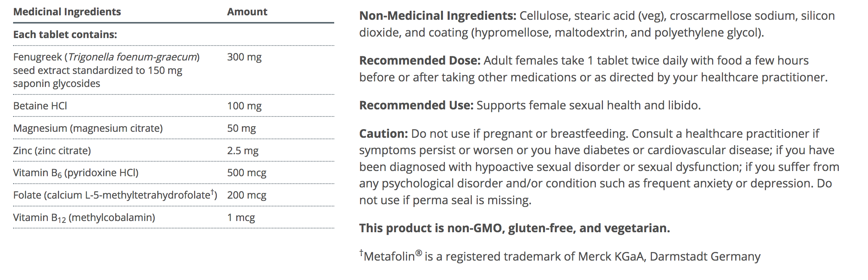This screenshot has height=280, width=868.
Task: Click the Fenugreek seed extract ingredient entry
Action: 106,70
